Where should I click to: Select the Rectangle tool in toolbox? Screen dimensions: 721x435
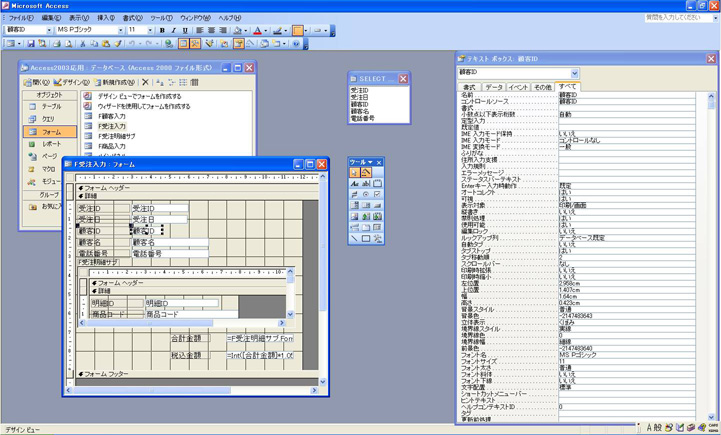366,239
